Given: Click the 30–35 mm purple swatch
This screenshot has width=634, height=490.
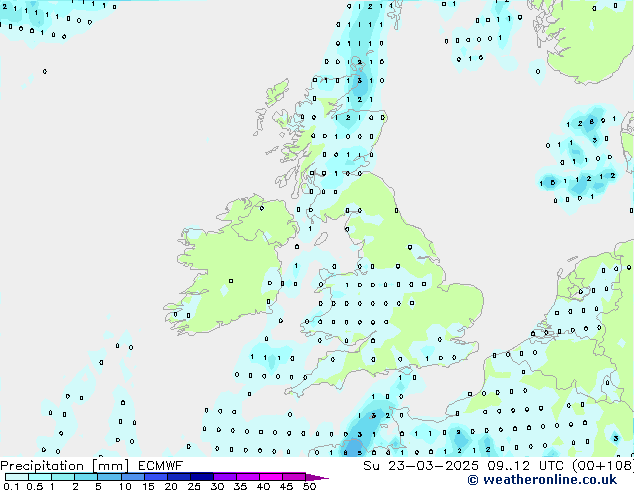Looking at the screenshot, I should pos(225,477).
